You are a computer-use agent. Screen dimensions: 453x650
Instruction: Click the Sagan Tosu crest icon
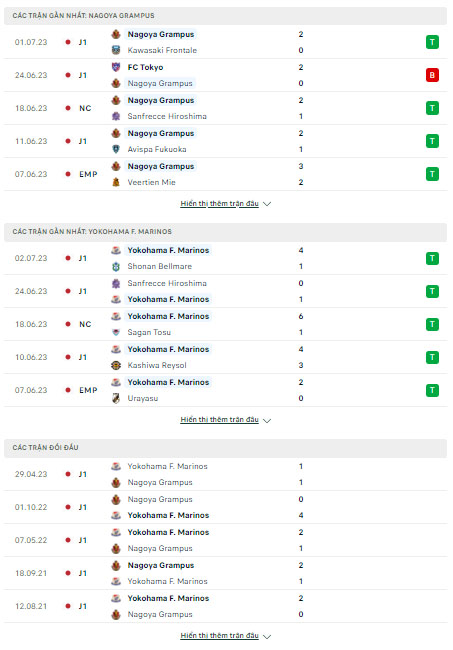[x=116, y=332]
